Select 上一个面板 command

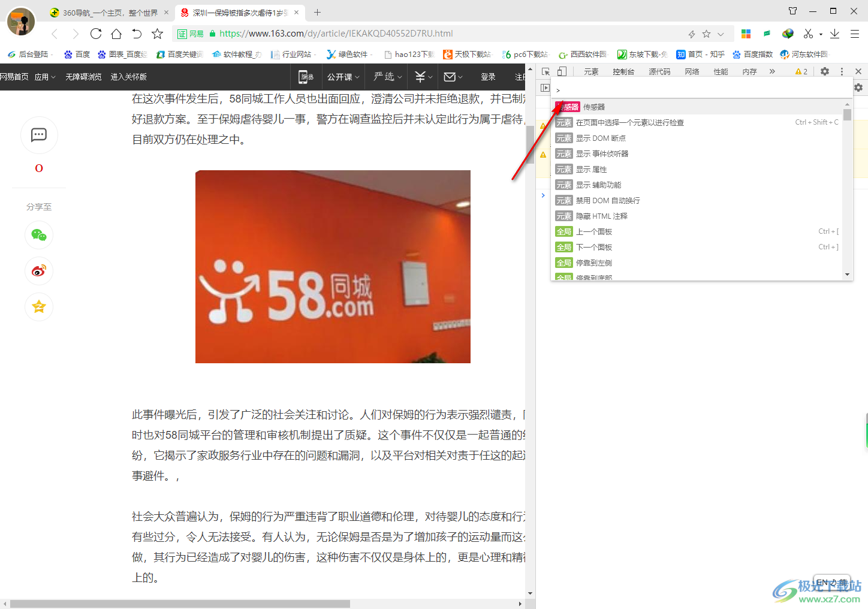(x=697, y=231)
